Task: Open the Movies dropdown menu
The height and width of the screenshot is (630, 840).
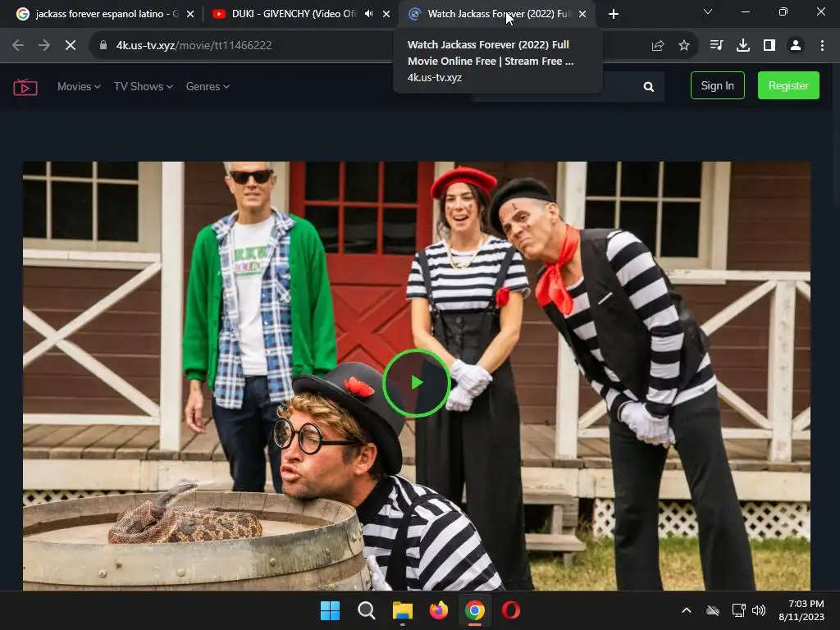Action: point(79,86)
